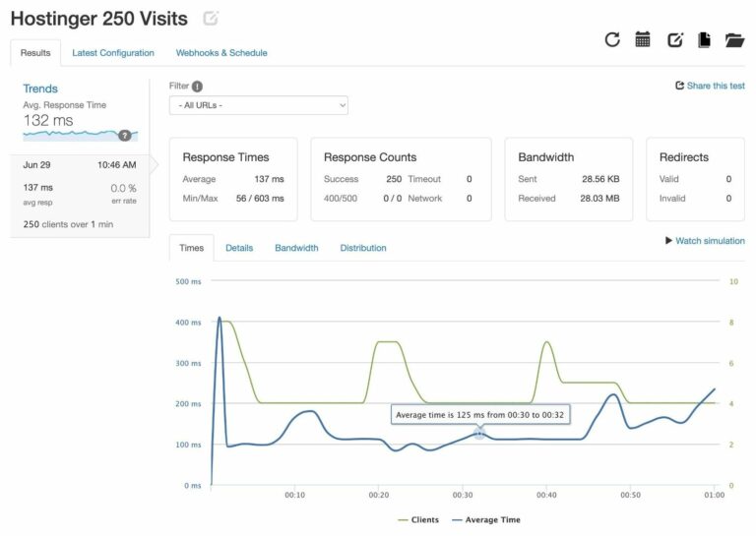Viewport: 756px width, 536px height.
Task: Open the calendar schedule icon
Action: [x=643, y=39]
